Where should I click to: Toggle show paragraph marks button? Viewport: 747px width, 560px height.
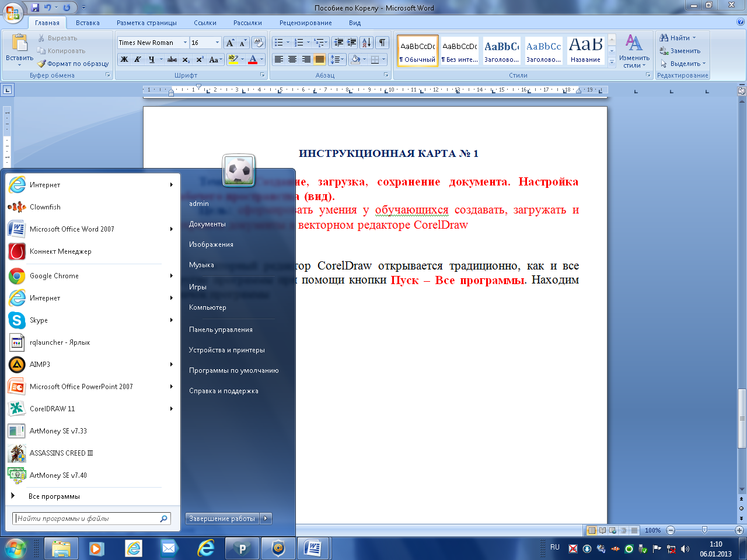coord(382,43)
